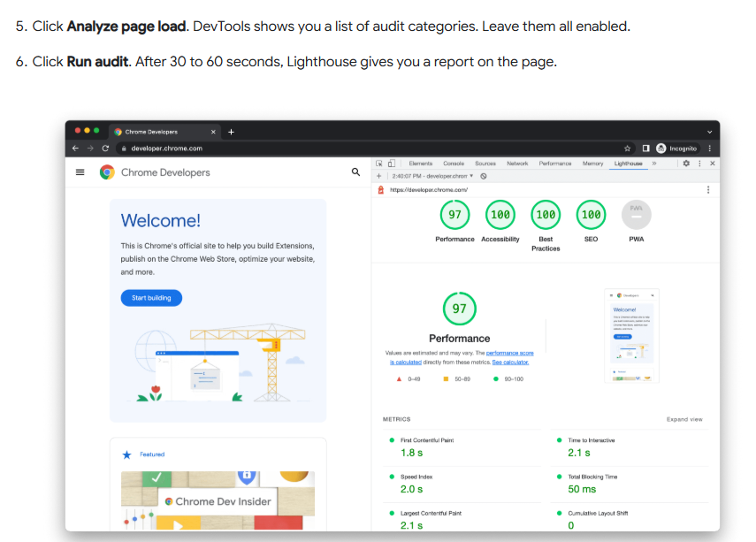Switch to the Network panel
Viewport: 756px width, 542px height.
[516, 164]
